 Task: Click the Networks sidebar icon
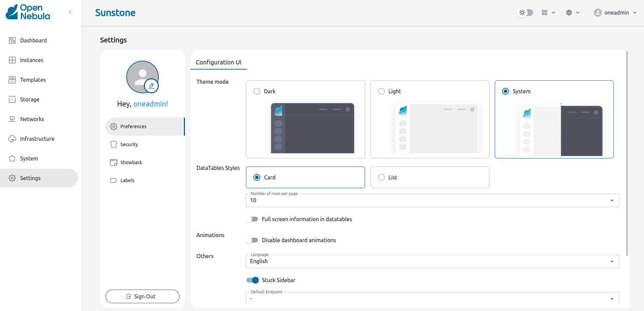tap(12, 119)
